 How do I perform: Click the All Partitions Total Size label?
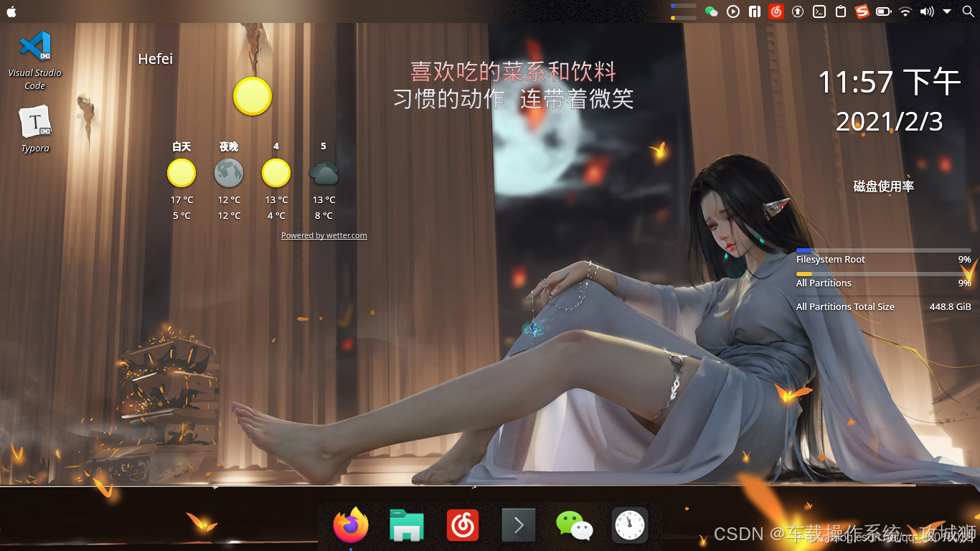(x=845, y=306)
